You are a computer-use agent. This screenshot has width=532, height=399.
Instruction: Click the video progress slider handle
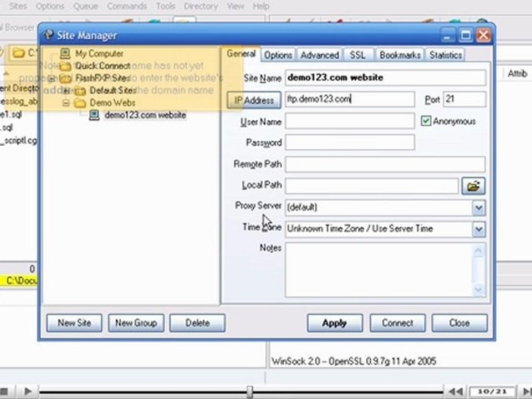click(250, 392)
